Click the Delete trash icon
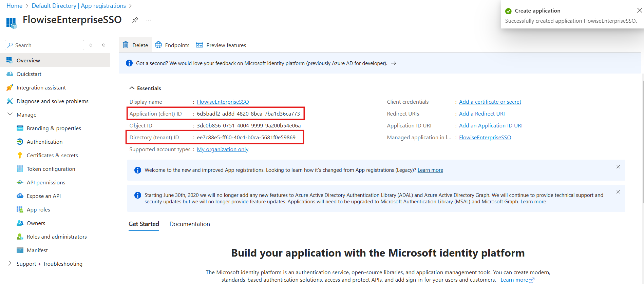Screen dimensions: 644x284 tap(126, 45)
